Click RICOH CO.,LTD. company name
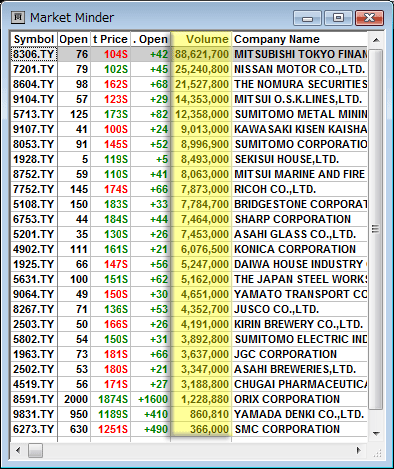 click(275, 189)
